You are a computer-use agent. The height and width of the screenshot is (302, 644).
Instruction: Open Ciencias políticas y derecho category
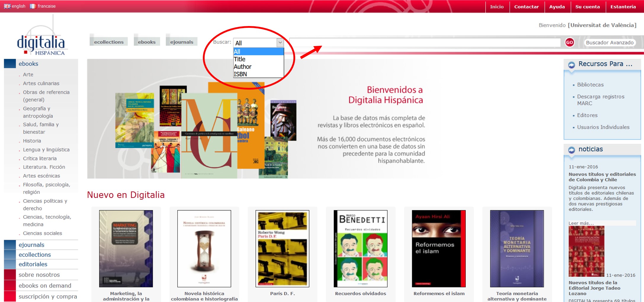point(45,204)
